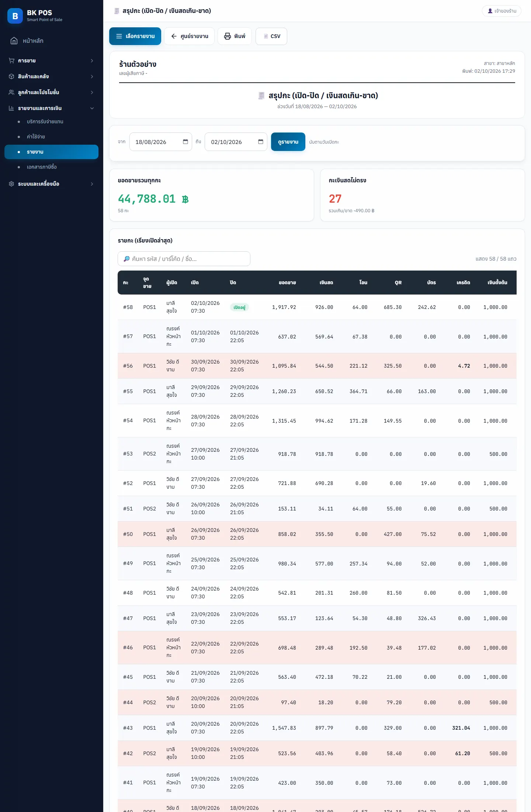Click the เงินตั้งต้น column header
The width and height of the screenshot is (531, 812).
pyautogui.click(x=497, y=282)
